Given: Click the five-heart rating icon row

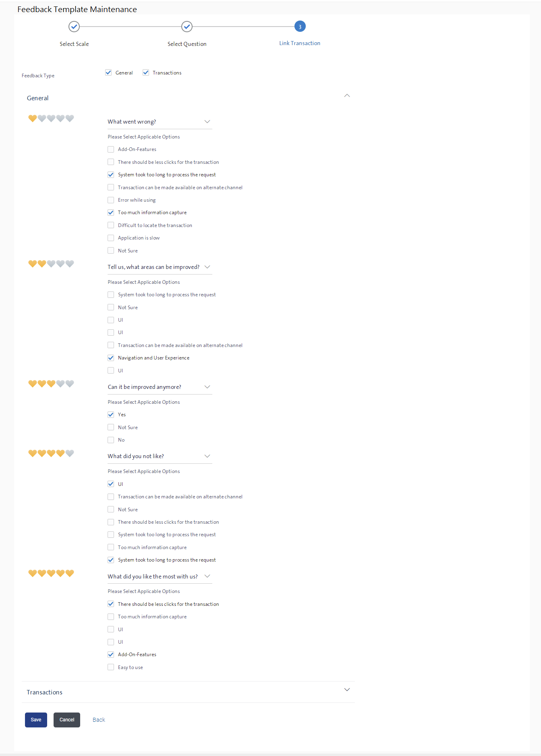Looking at the screenshot, I should [x=51, y=573].
